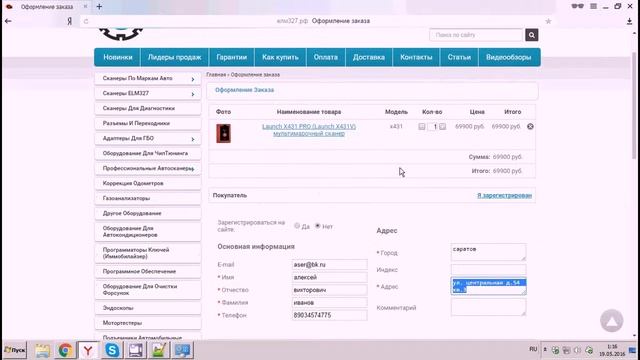Open Эндоскопы category

(x=148, y=308)
